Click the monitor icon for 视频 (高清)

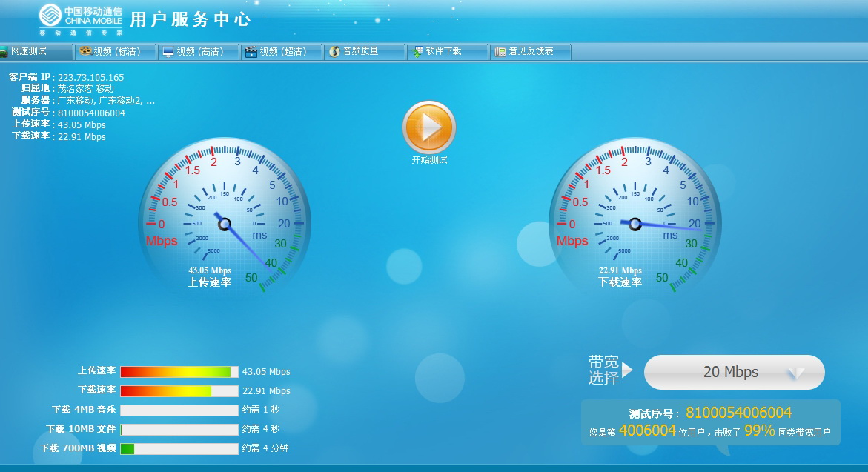click(168, 52)
